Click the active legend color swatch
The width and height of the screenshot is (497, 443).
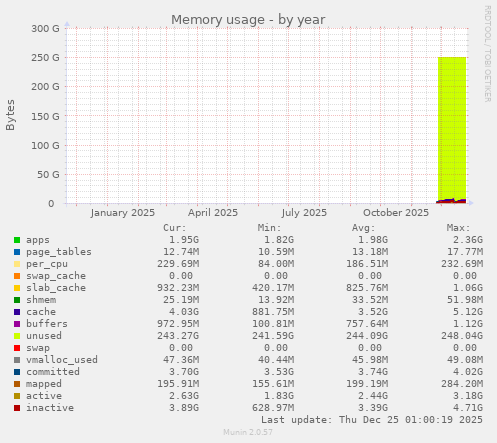click(x=17, y=396)
